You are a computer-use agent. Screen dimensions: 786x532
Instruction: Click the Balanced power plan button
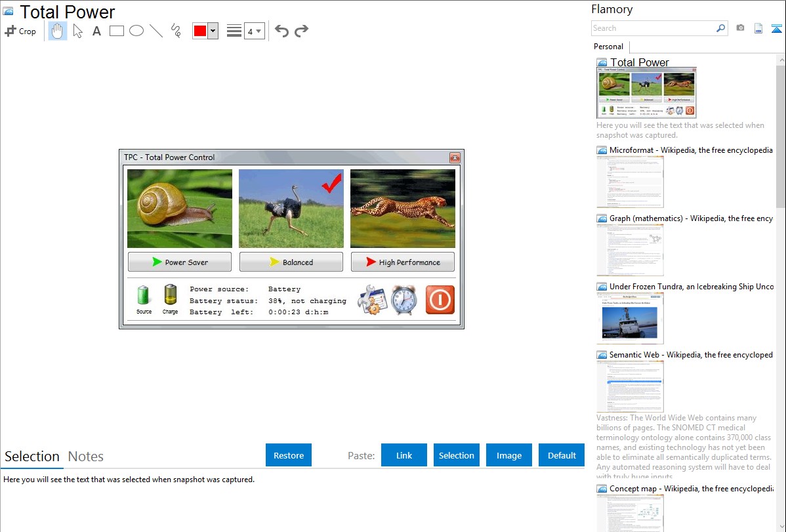291,262
